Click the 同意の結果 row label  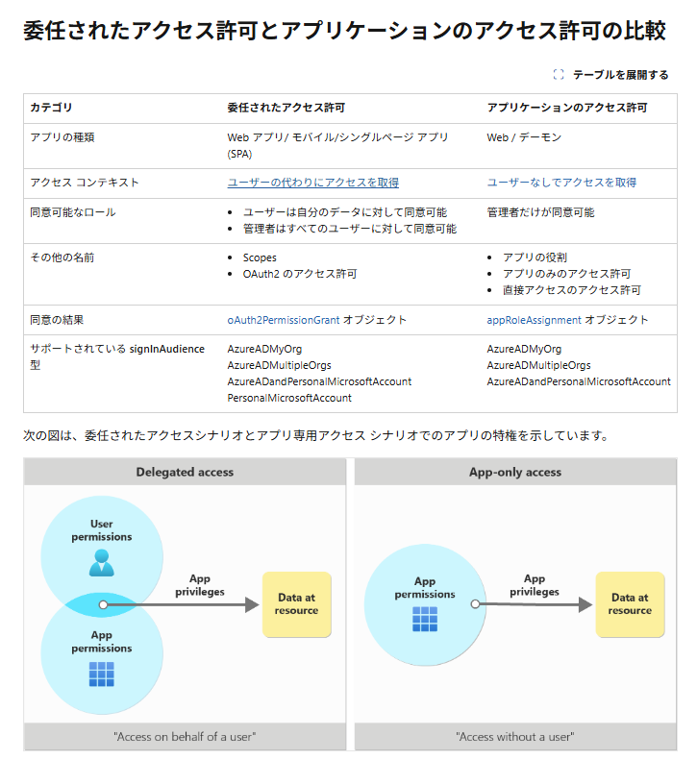coord(57,320)
